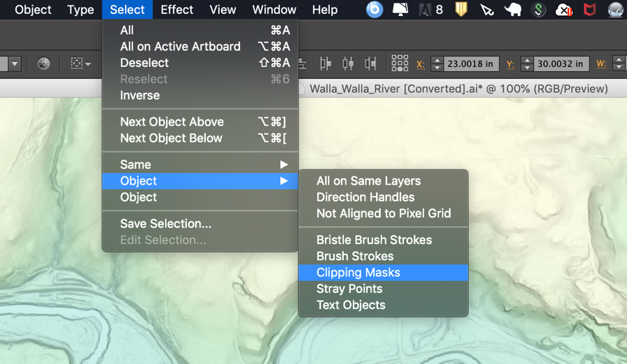Click the Y coordinate stepper arrows
Image resolution: width=627 pixels, height=364 pixels.
527,63
